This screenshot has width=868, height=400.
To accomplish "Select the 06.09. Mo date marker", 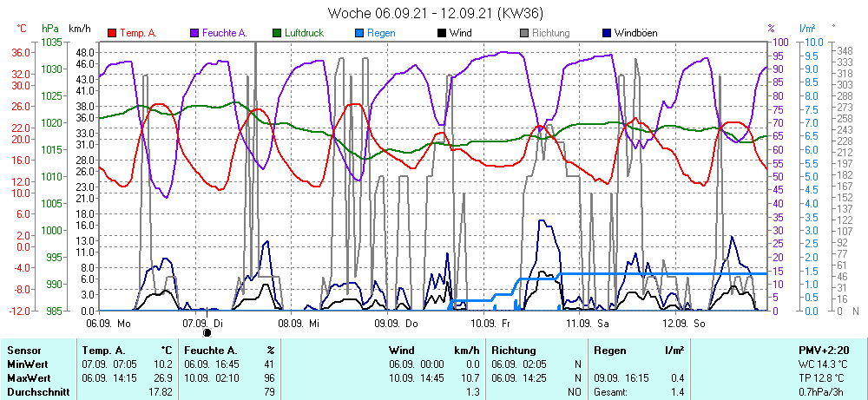I will pyautogui.click(x=108, y=323).
